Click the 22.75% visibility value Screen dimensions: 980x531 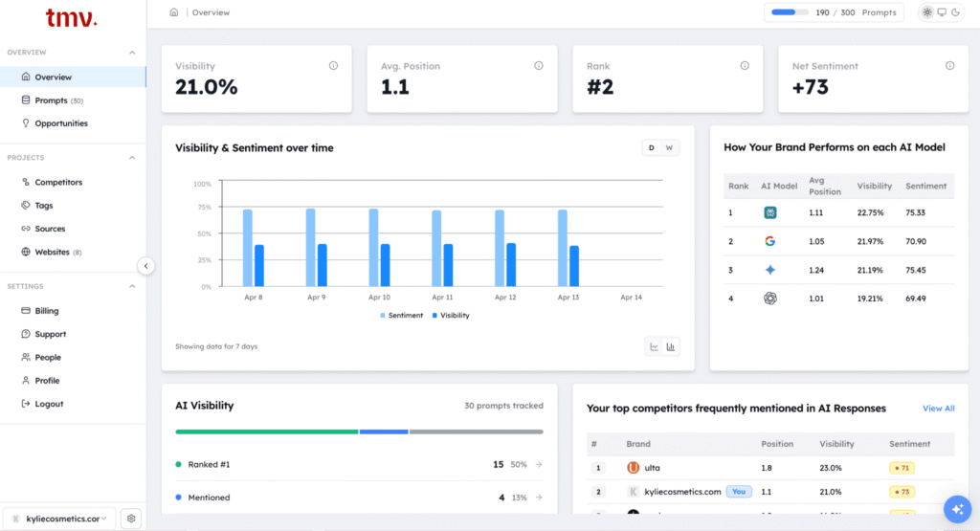click(870, 213)
